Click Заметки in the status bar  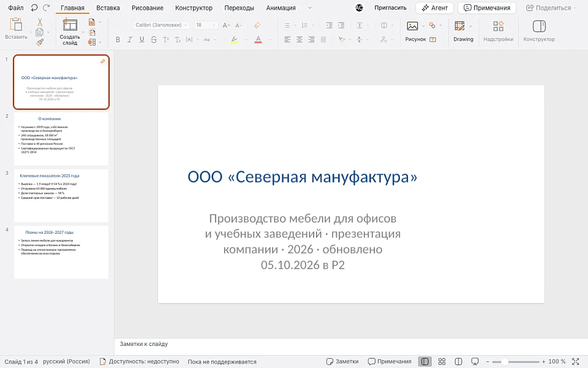click(x=342, y=362)
